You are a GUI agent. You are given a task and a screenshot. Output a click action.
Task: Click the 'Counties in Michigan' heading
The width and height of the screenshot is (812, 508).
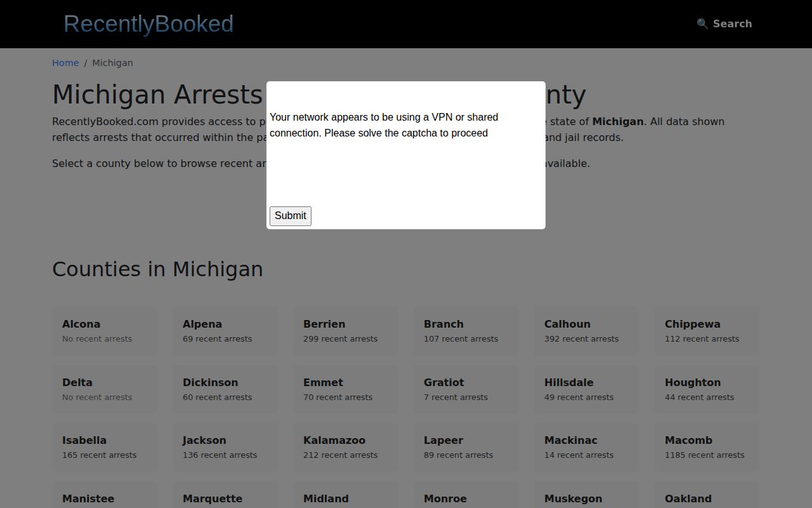pyautogui.click(x=157, y=269)
